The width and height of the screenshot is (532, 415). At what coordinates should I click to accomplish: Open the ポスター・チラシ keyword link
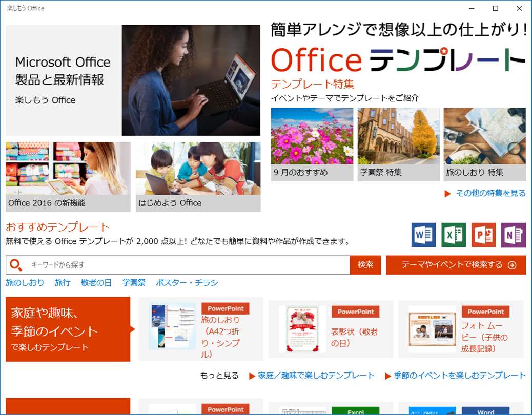point(187,282)
